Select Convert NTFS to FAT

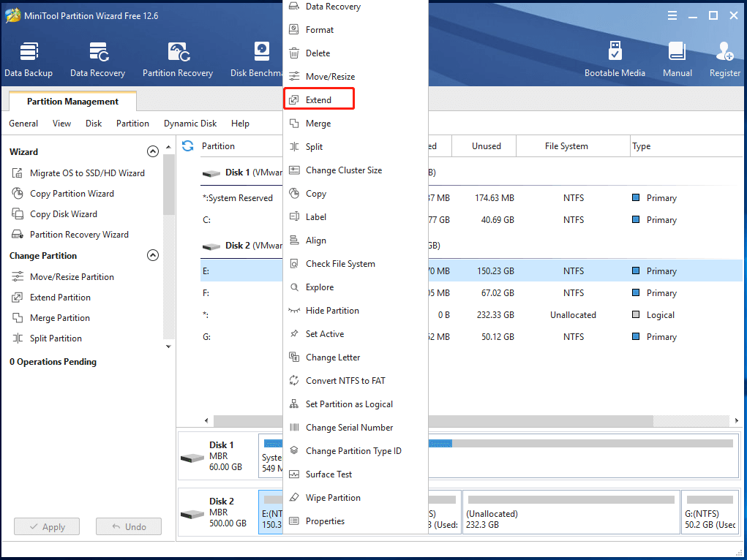point(356,380)
